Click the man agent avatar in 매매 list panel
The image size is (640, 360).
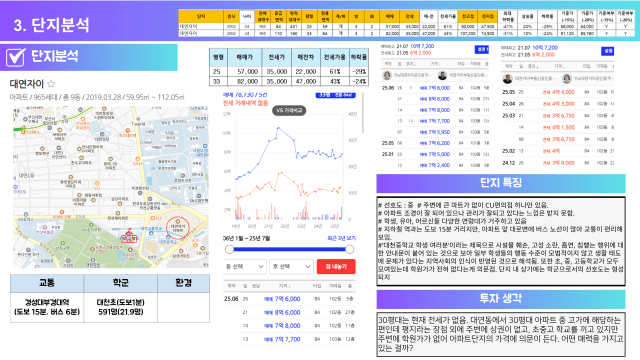click(x=442, y=76)
